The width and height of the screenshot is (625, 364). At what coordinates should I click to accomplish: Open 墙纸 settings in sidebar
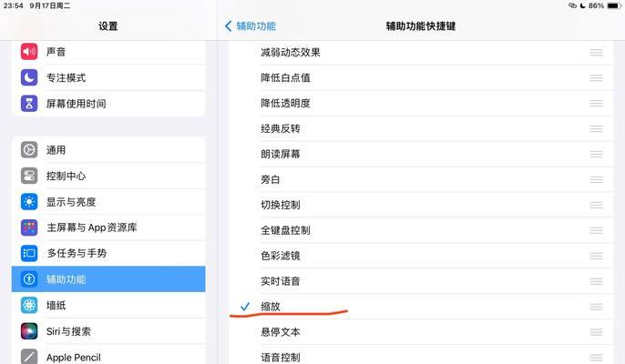(x=108, y=305)
